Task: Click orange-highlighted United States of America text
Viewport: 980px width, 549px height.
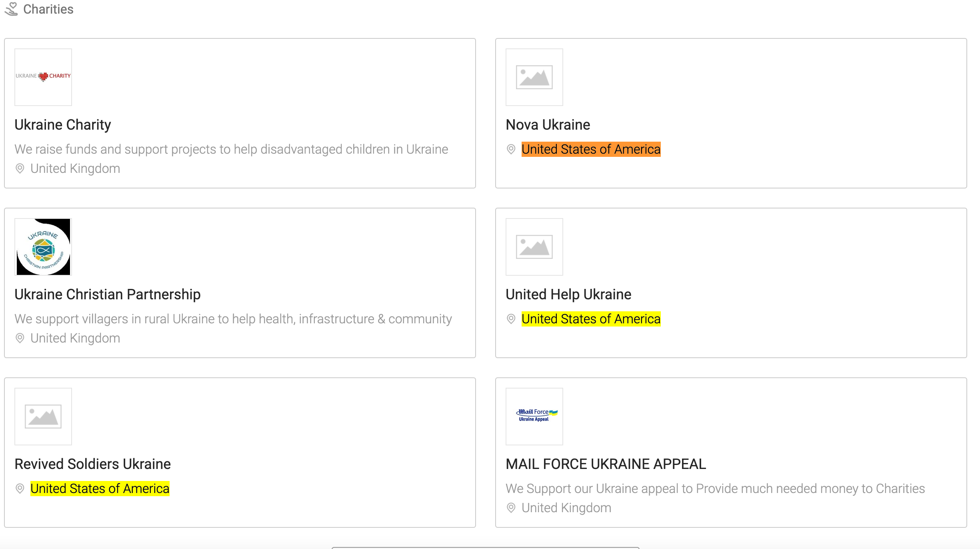Action: 591,149
